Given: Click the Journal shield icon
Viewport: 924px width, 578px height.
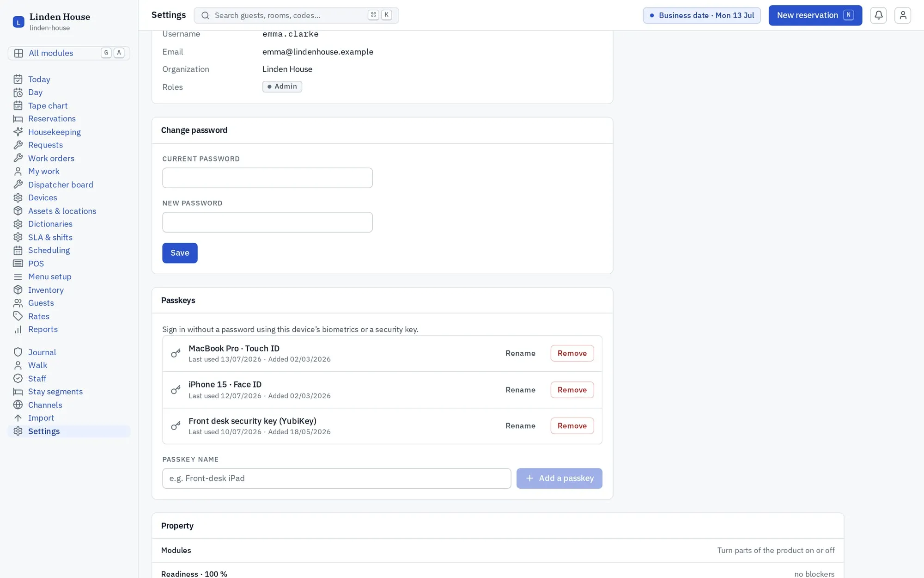Looking at the screenshot, I should [x=18, y=352].
